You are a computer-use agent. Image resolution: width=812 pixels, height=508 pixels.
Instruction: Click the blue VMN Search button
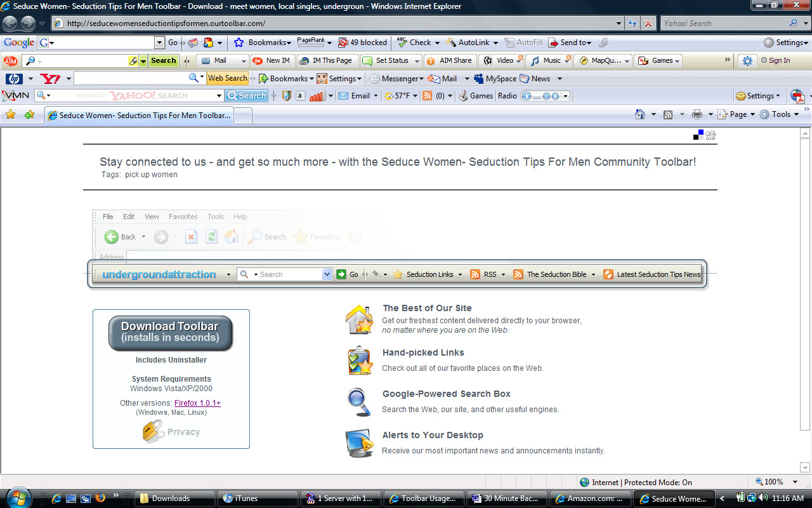click(x=247, y=96)
